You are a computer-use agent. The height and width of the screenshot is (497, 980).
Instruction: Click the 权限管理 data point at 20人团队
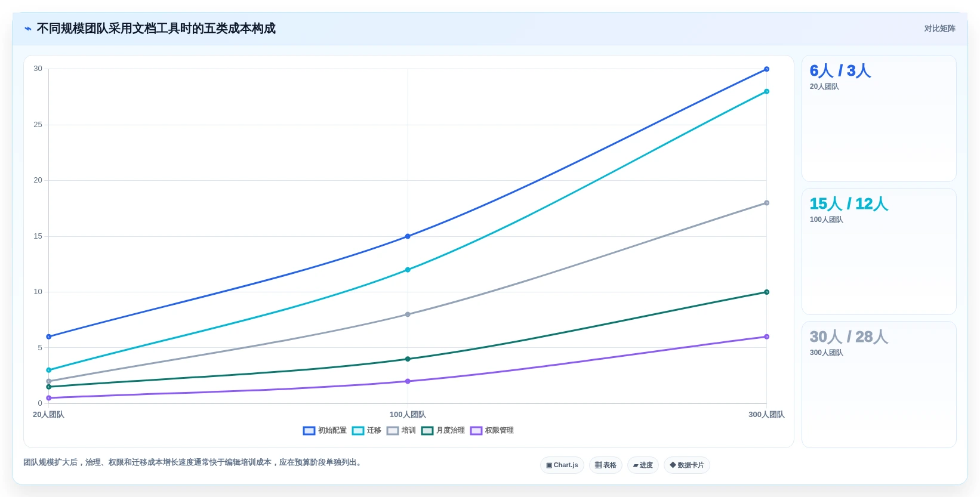tap(49, 398)
